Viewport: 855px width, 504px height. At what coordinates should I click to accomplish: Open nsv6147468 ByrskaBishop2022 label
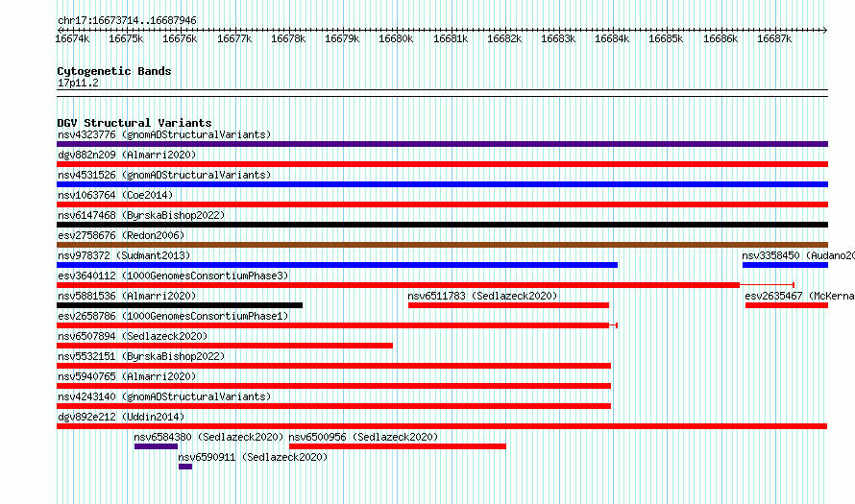pos(141,215)
